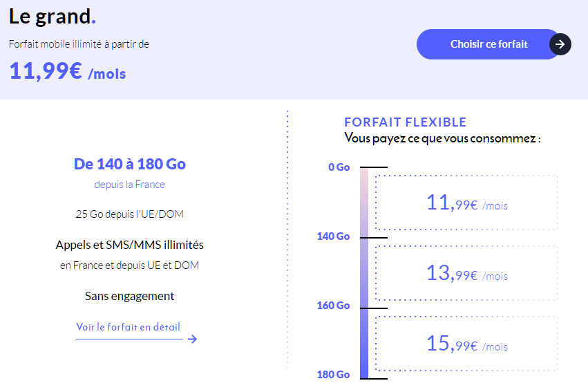Click the 11,99€ /mois header price

[67, 71]
